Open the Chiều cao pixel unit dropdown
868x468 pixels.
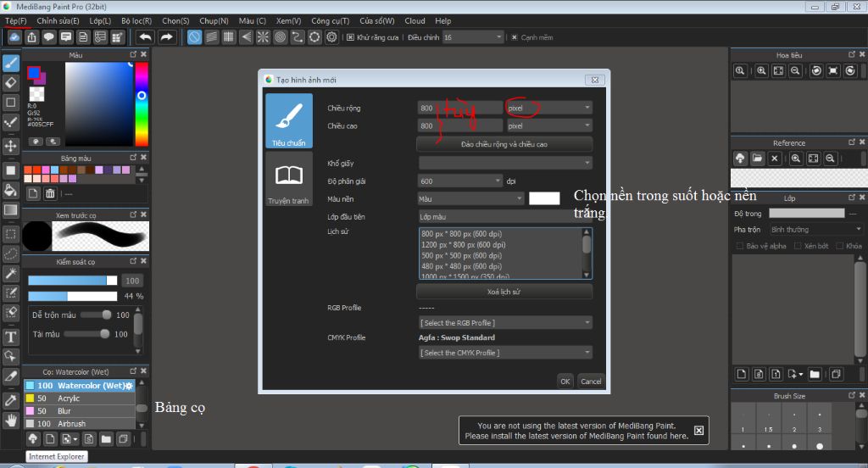pyautogui.click(x=549, y=125)
